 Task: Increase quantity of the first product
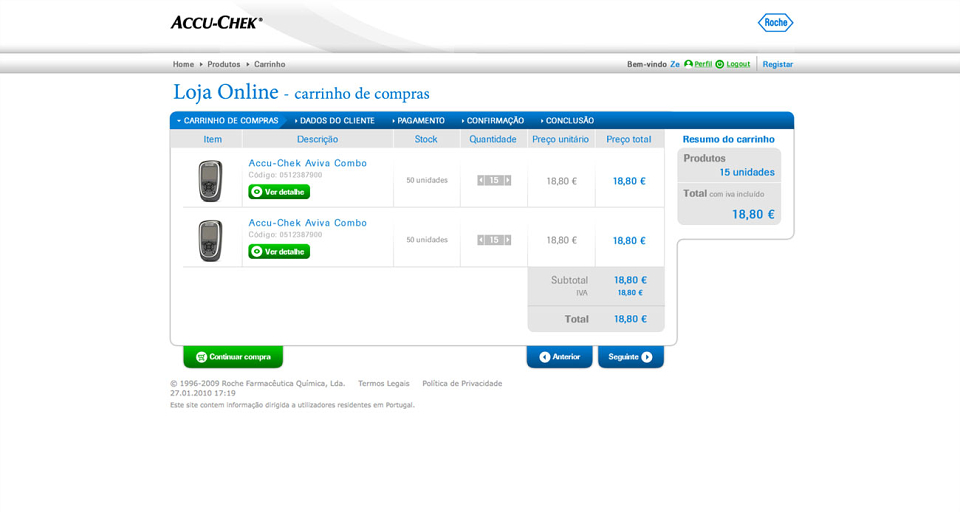coord(508,180)
